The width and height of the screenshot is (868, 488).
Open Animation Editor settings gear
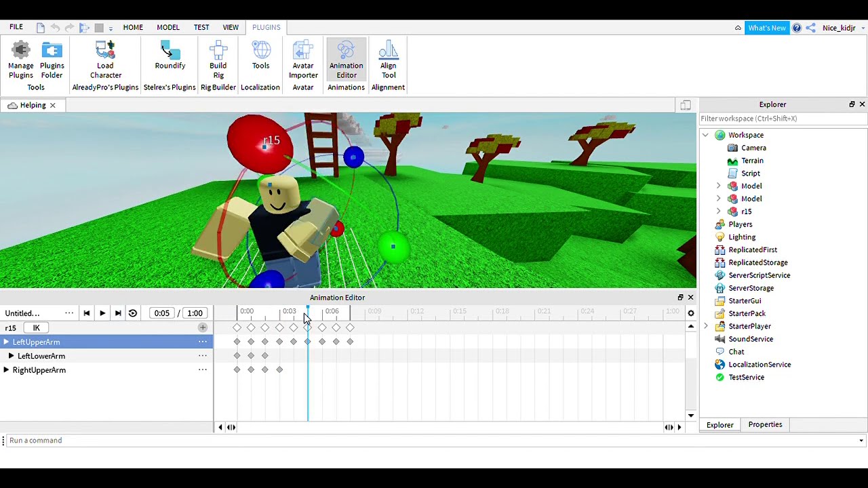pyautogui.click(x=691, y=313)
